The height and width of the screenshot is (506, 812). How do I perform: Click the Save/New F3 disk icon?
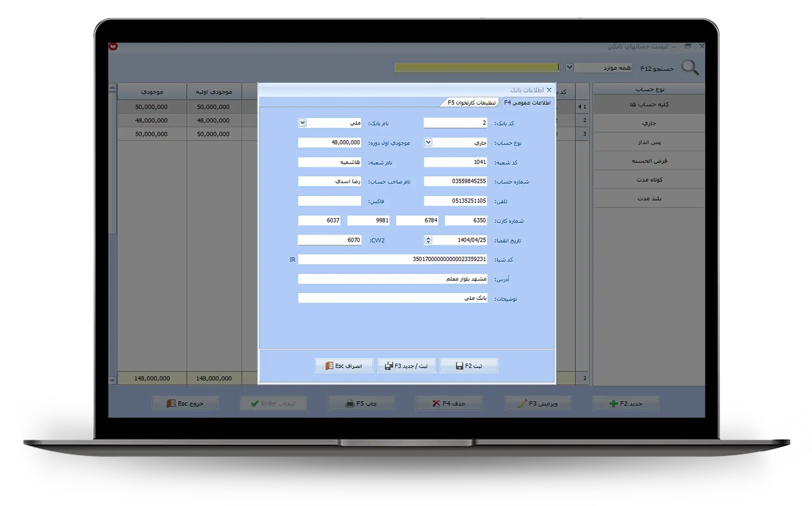(389, 366)
